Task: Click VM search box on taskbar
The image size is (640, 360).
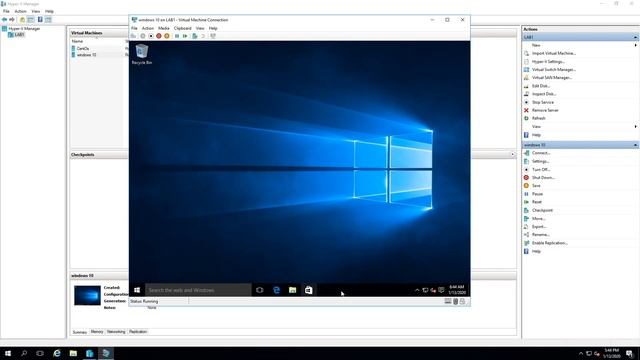Action: point(198,290)
